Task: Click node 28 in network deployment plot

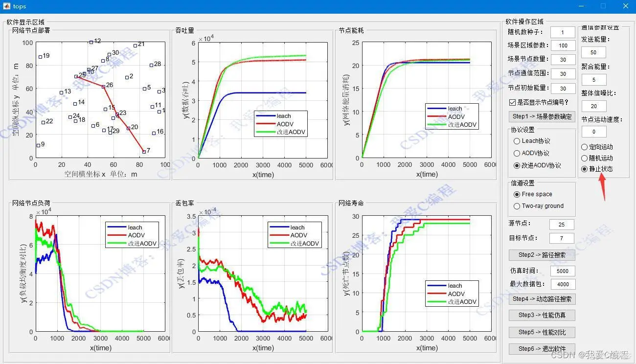Action: coord(151,65)
